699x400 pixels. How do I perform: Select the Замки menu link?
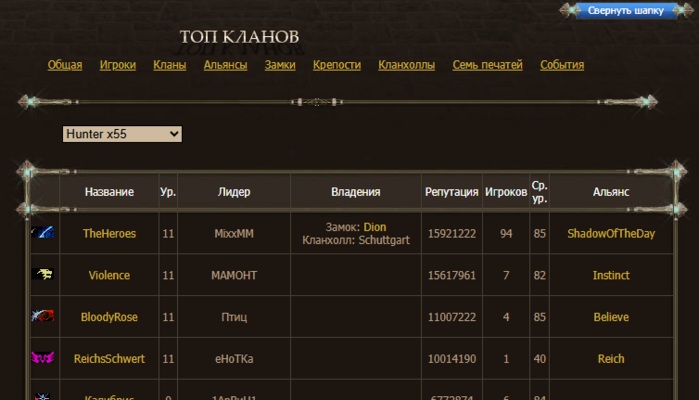(280, 65)
